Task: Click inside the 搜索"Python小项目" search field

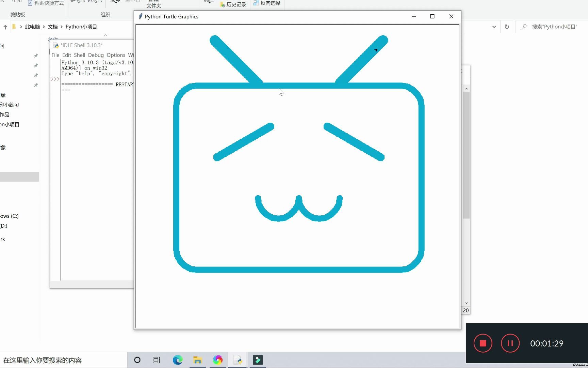Action: point(551,27)
